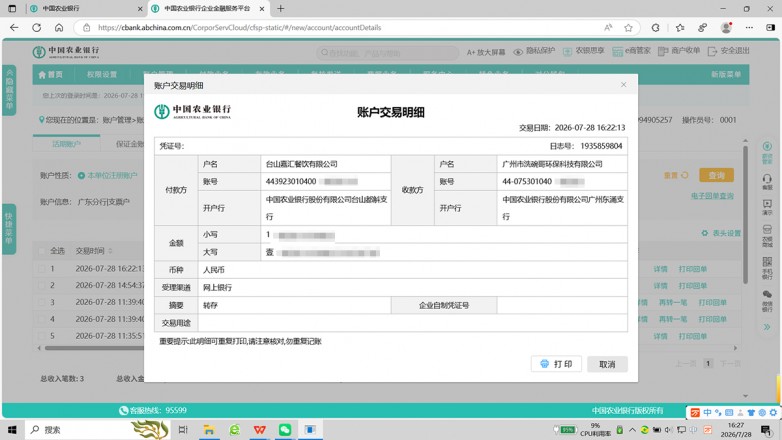Refresh the browser page
This screenshot has height=440, width=782.
click(x=36, y=27)
